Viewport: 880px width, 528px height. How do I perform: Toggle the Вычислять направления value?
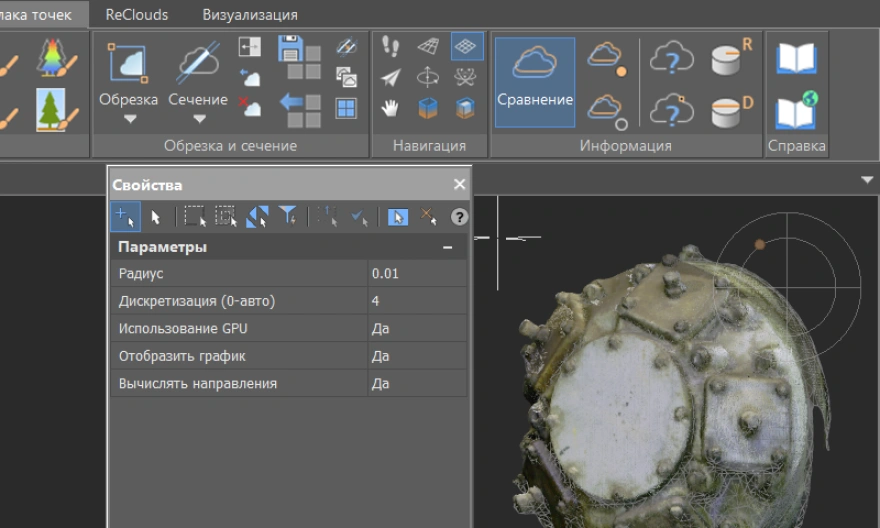tap(417, 383)
